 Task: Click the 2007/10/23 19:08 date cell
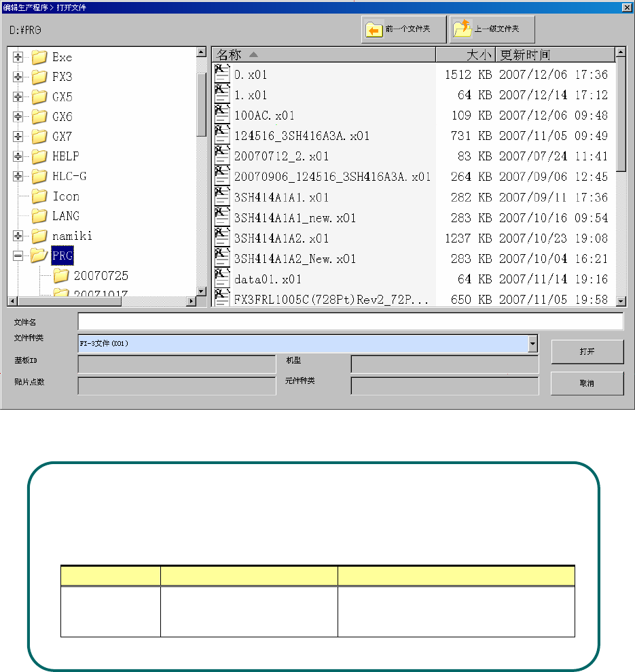pos(553,238)
